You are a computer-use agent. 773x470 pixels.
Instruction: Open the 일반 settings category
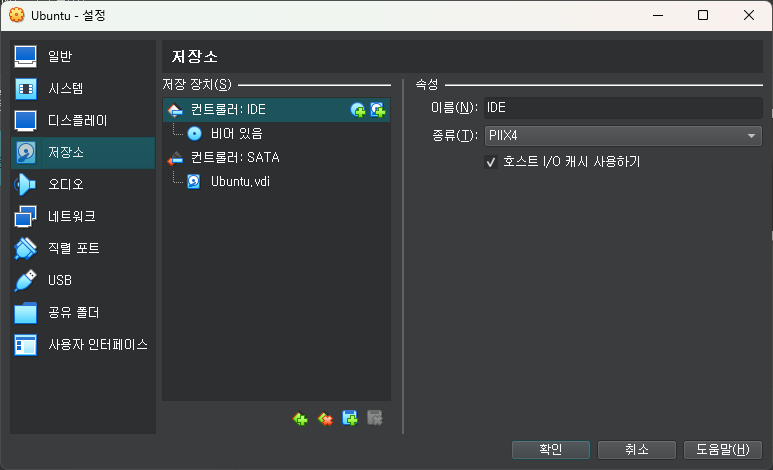83,56
